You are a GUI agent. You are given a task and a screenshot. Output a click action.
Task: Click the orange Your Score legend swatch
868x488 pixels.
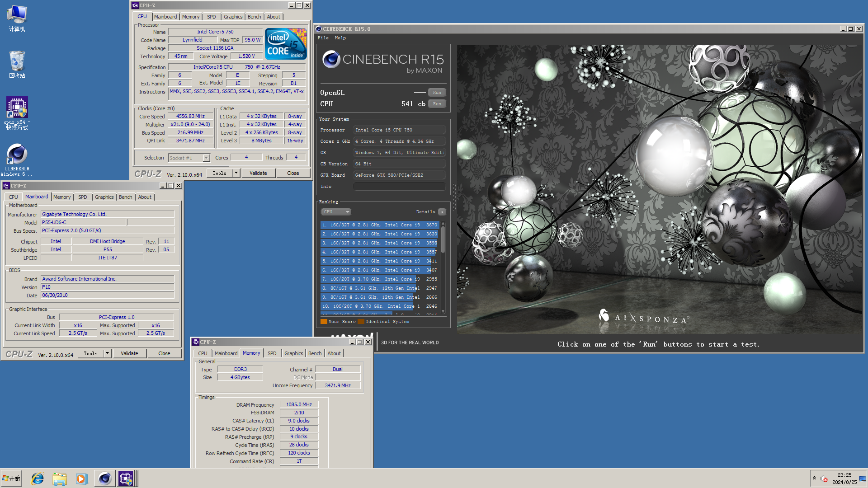tap(324, 322)
